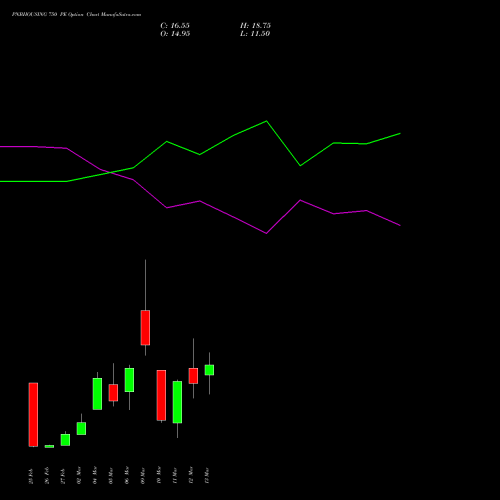500x500 pixels.
Task: Click the 27 Feb date label
Action: click(x=63, y=476)
